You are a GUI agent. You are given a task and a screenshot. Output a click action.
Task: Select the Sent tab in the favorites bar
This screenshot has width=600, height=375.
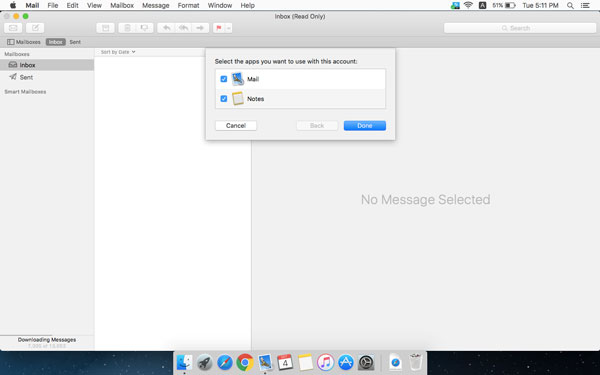[x=75, y=42]
